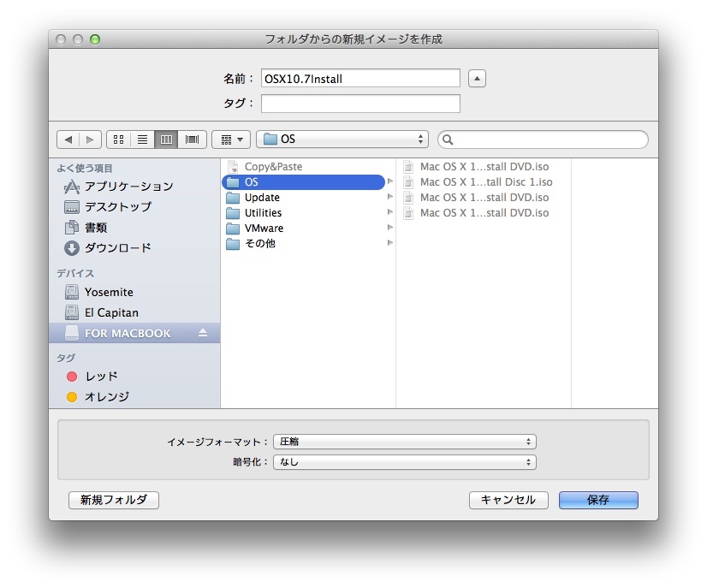Click the El Capitan hard disk icon

72,312
